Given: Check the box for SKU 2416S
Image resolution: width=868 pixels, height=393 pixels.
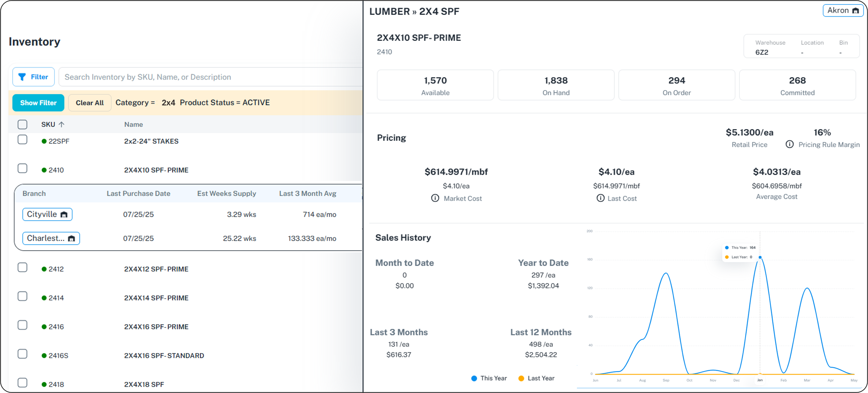Looking at the screenshot, I should coord(23,354).
